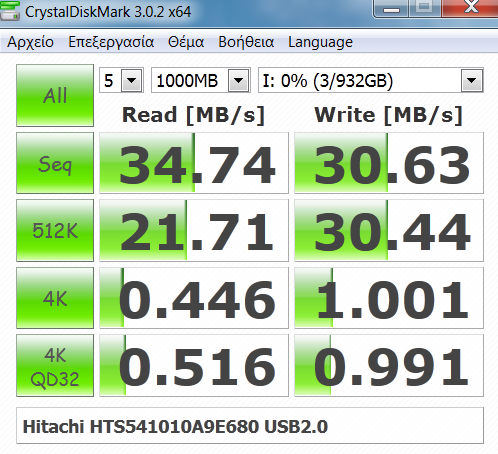Image resolution: width=498 pixels, height=454 pixels.
Task: Start the 4K random test
Action: pos(55,298)
